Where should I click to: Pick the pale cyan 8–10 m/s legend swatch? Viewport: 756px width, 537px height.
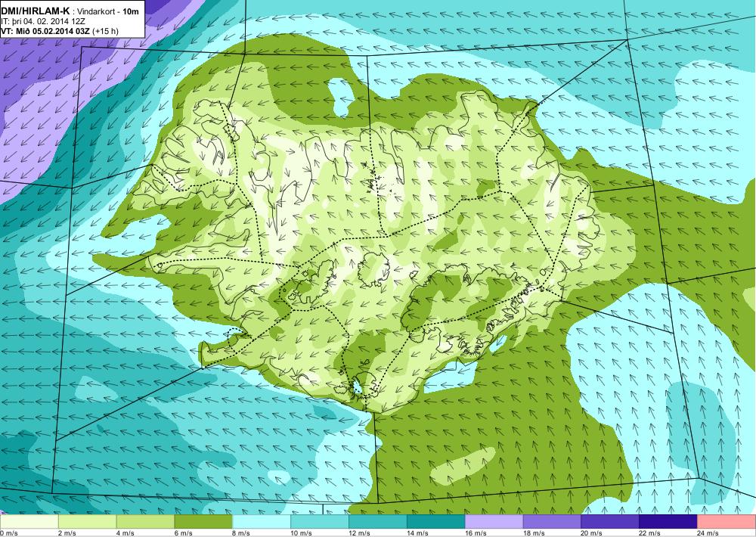tap(262, 522)
